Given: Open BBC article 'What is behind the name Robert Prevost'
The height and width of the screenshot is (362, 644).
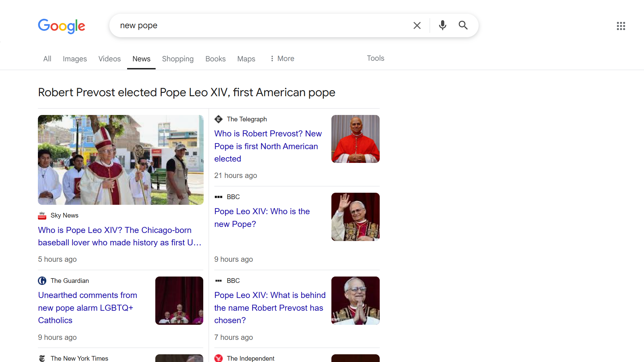Looking at the screenshot, I should (270, 308).
